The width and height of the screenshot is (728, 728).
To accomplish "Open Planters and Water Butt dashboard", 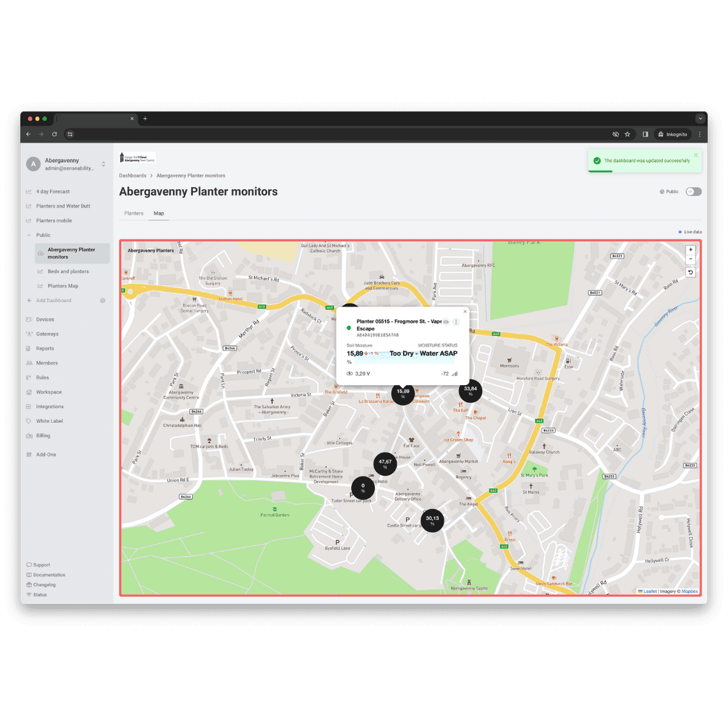I will tap(63, 206).
